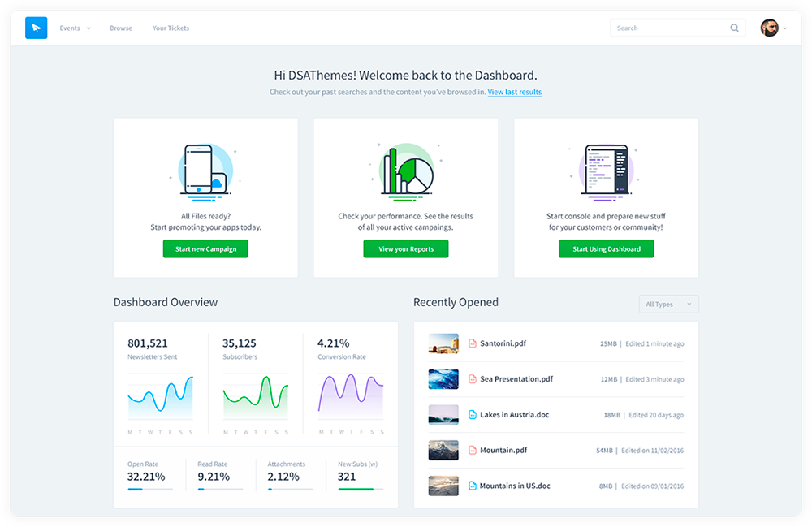Screen dimensions: 812x527
Task: Expand the arrow next to profile avatar
Action: pos(785,28)
